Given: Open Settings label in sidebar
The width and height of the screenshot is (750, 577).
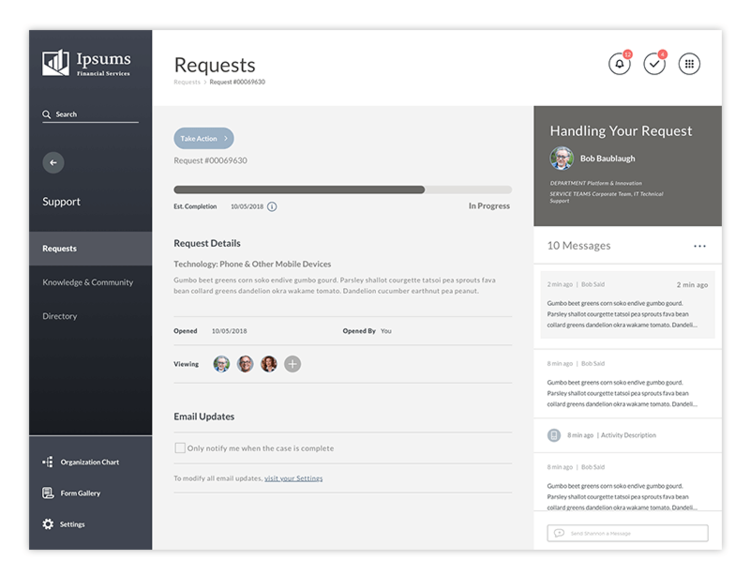Looking at the screenshot, I should (x=72, y=524).
